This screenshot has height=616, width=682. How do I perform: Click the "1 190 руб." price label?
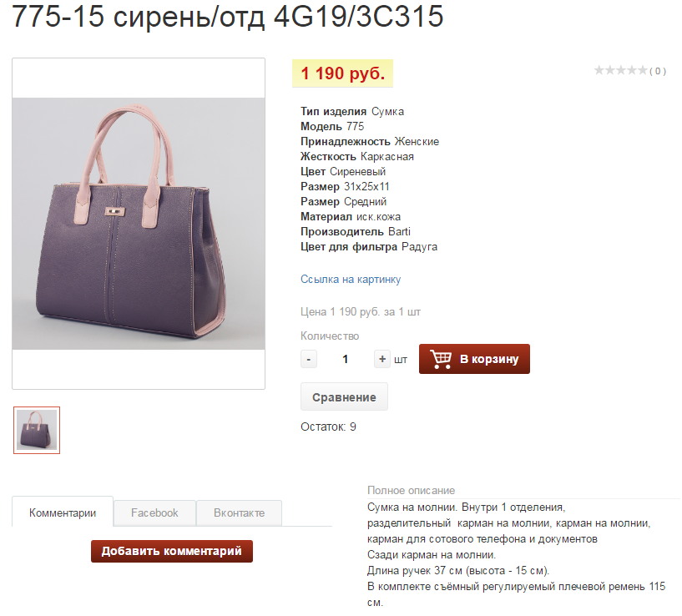[343, 73]
